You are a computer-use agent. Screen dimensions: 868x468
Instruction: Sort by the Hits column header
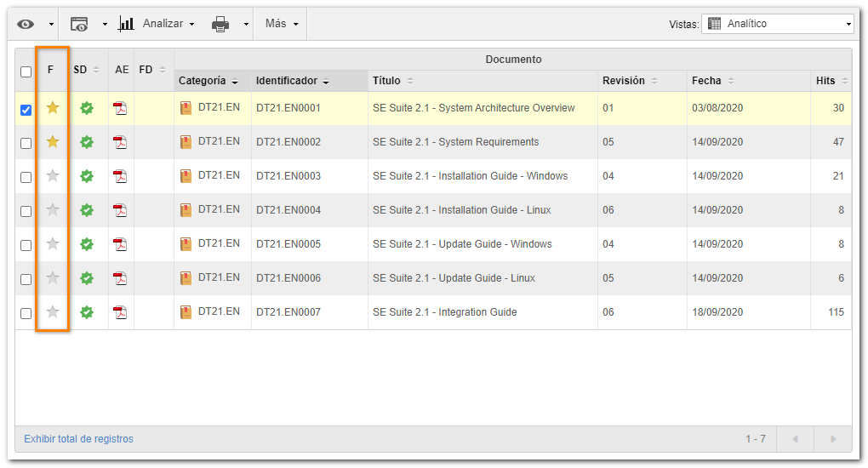pyautogui.click(x=831, y=81)
